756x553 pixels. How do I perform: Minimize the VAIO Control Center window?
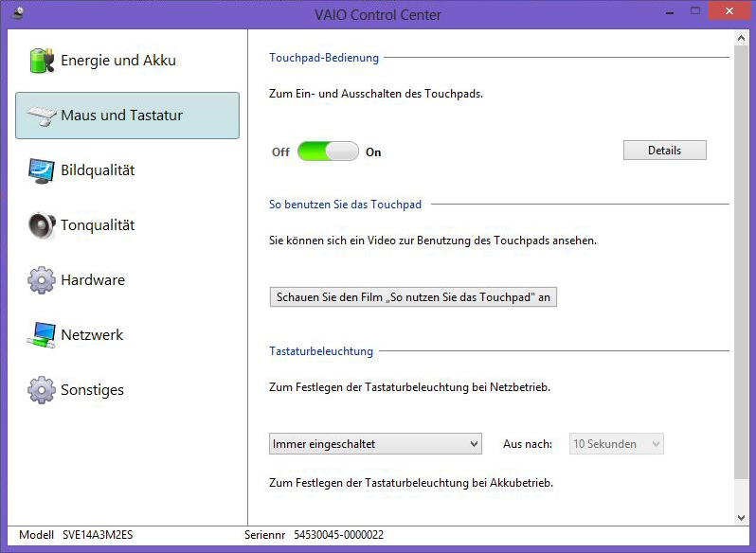pyautogui.click(x=670, y=11)
